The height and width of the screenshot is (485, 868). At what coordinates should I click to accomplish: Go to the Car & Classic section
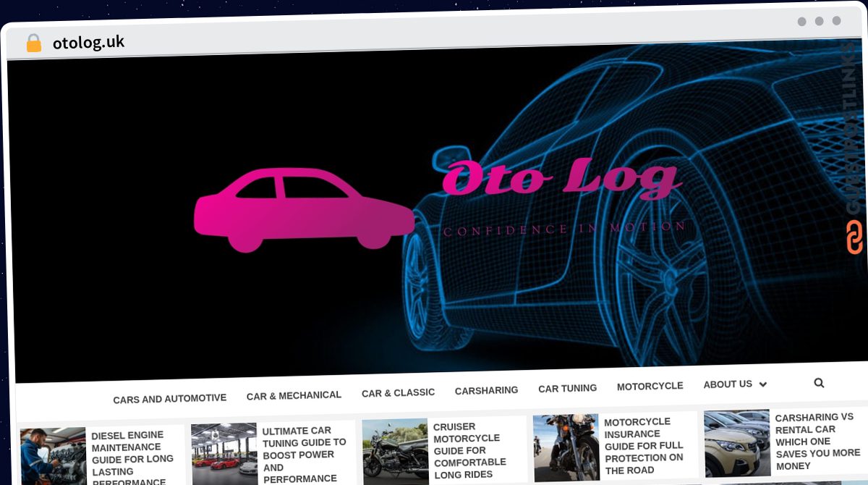point(398,392)
